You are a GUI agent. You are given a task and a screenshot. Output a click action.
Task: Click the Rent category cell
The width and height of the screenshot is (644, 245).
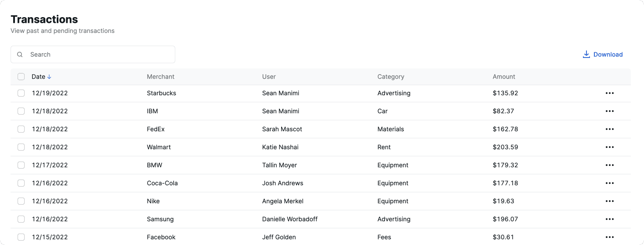click(x=384, y=147)
